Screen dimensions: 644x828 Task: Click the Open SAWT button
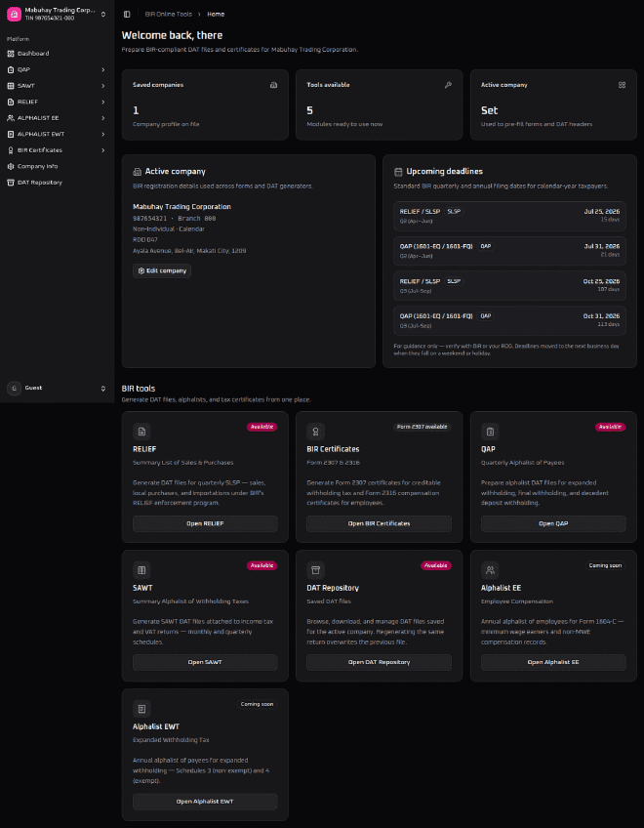click(x=205, y=662)
